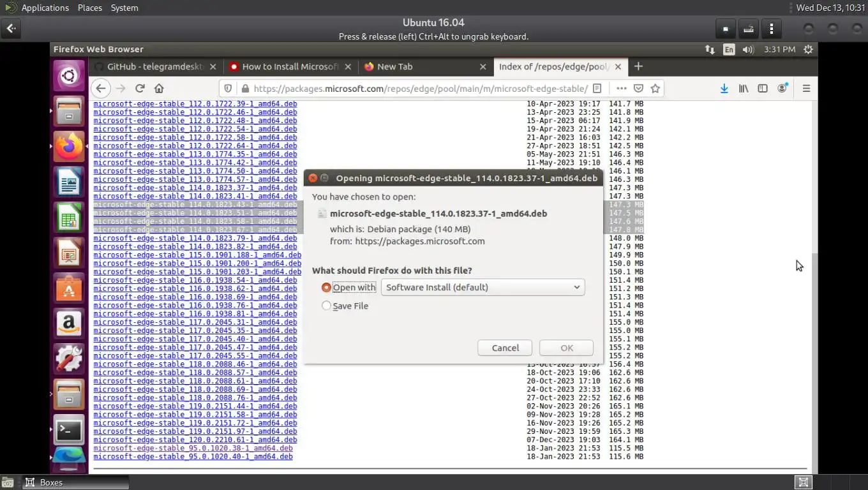
Task: Save page to Pocket icon
Action: [x=638, y=89]
